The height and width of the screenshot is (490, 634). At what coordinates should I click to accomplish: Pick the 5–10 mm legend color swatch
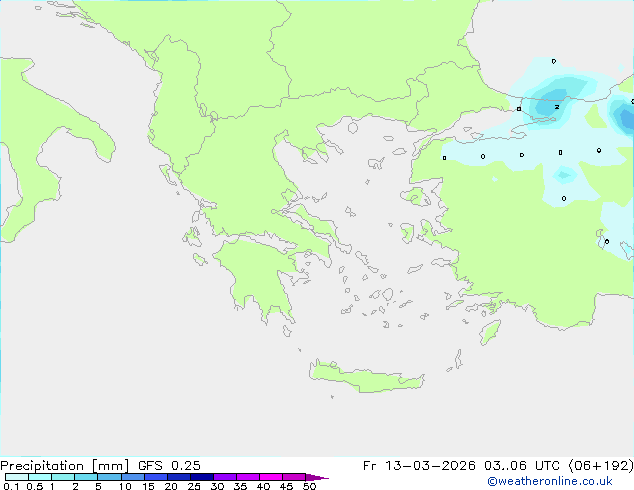click(109, 477)
